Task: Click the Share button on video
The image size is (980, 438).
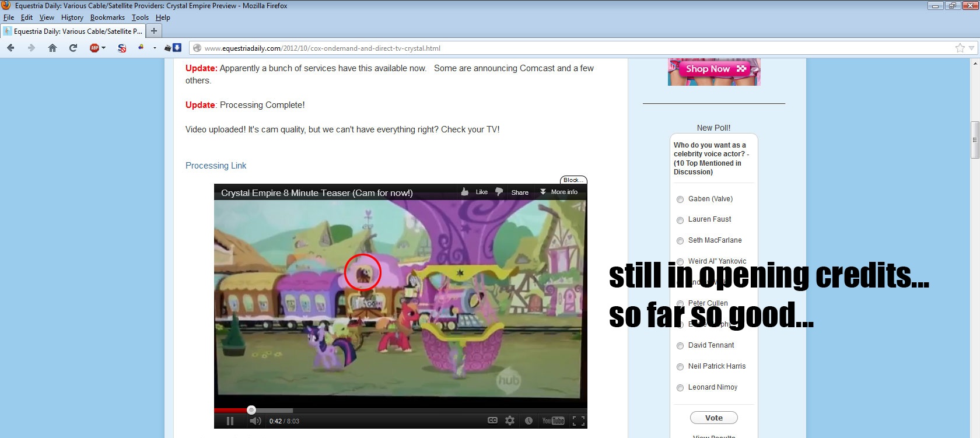Action: [x=520, y=192]
